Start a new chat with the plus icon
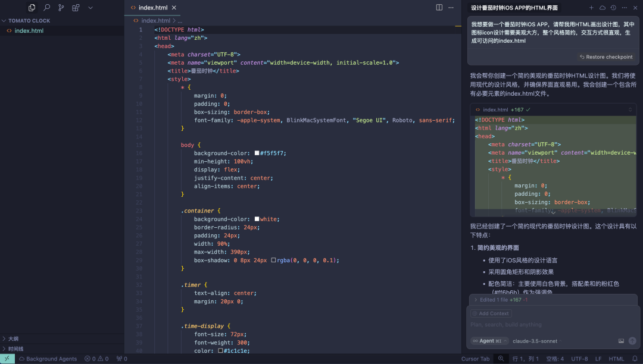The width and height of the screenshot is (643, 364). click(x=591, y=7)
